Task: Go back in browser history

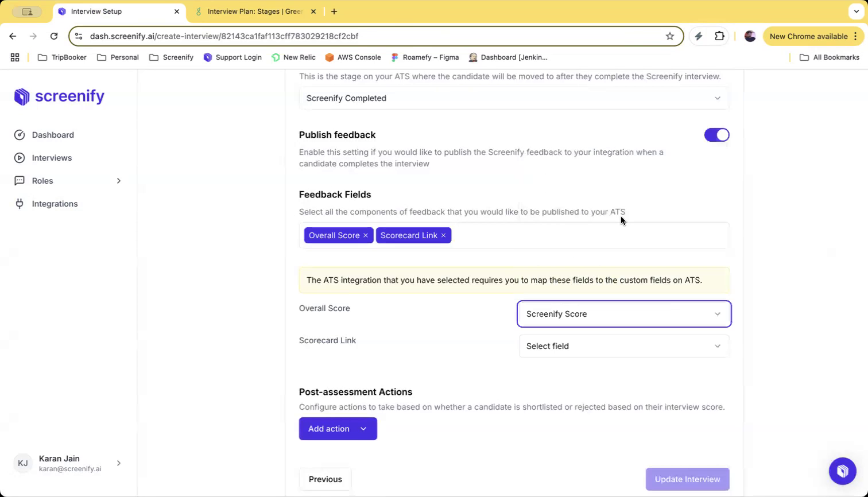Action: (x=13, y=36)
